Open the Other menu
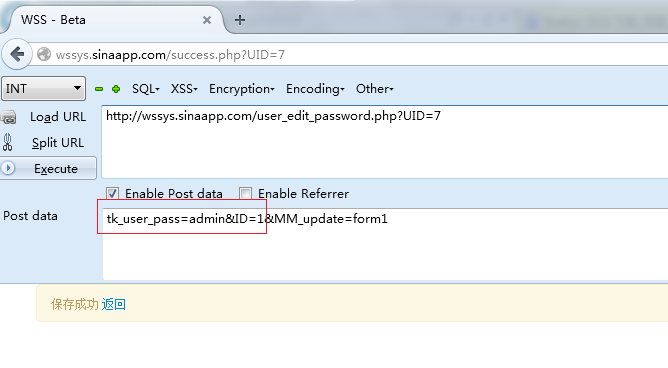 click(374, 89)
